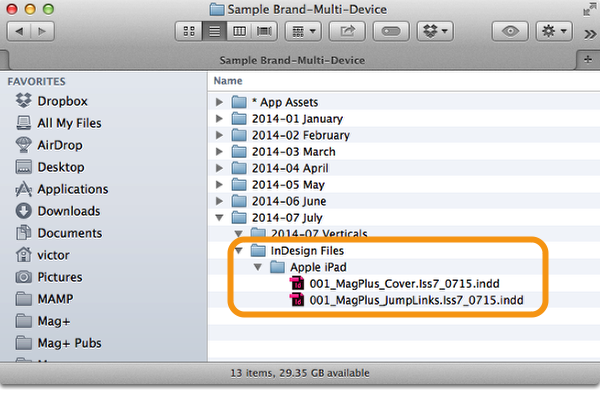
Task: Enter full screen with the corner arrows
Action: pos(590,10)
